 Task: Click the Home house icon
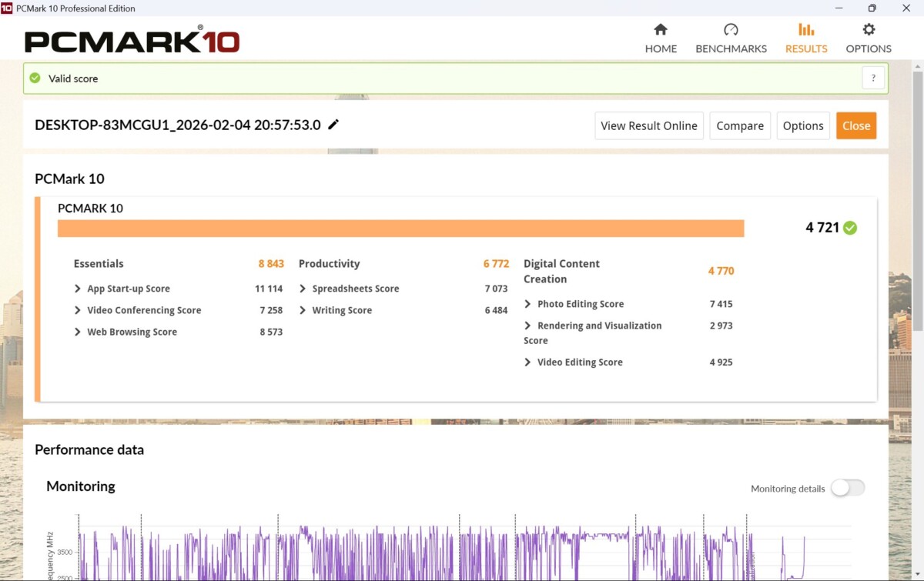[x=661, y=30]
